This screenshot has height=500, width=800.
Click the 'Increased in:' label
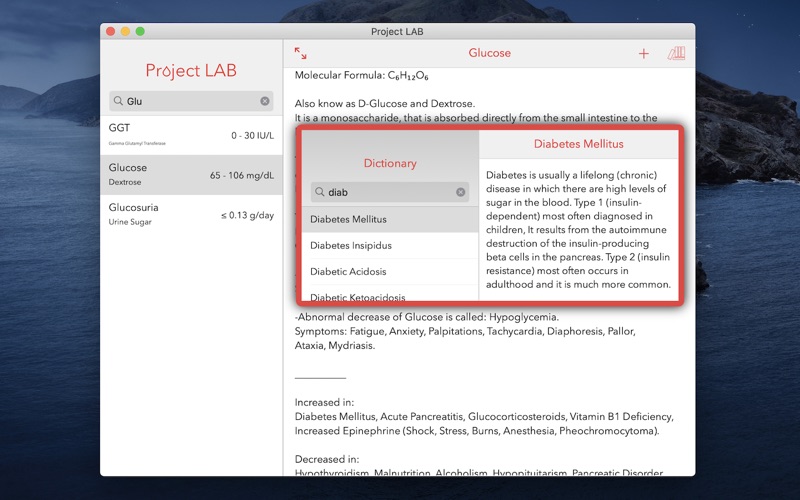coord(324,402)
